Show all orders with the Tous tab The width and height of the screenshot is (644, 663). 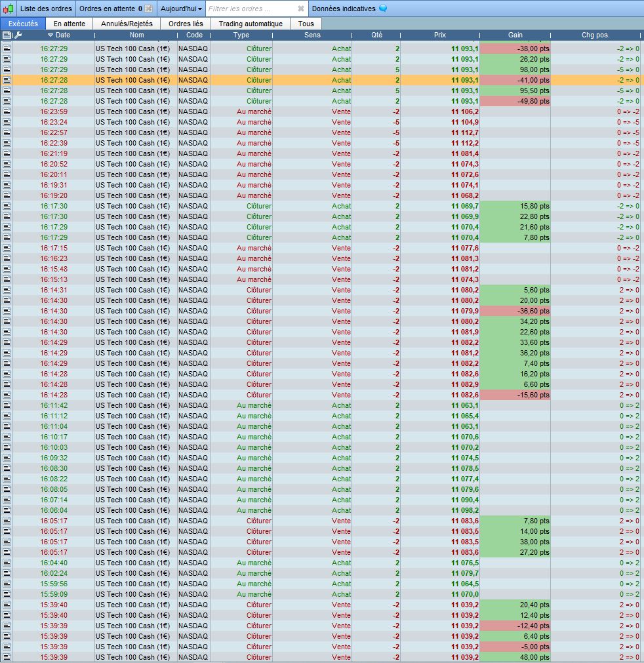click(x=306, y=24)
